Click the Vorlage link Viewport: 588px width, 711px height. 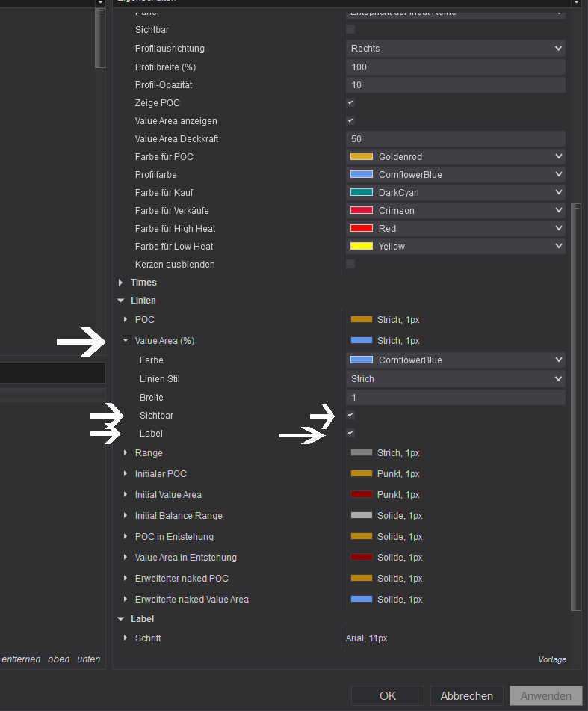pos(552,659)
